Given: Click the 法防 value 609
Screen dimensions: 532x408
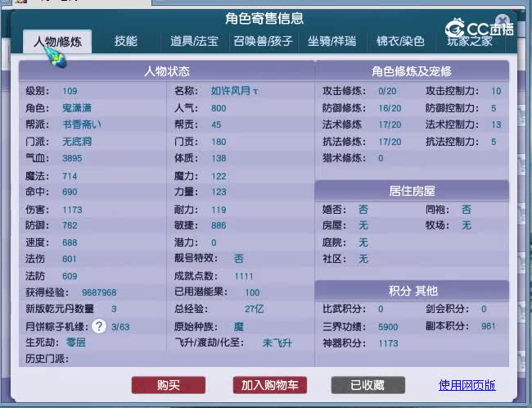Looking at the screenshot, I should point(70,276).
